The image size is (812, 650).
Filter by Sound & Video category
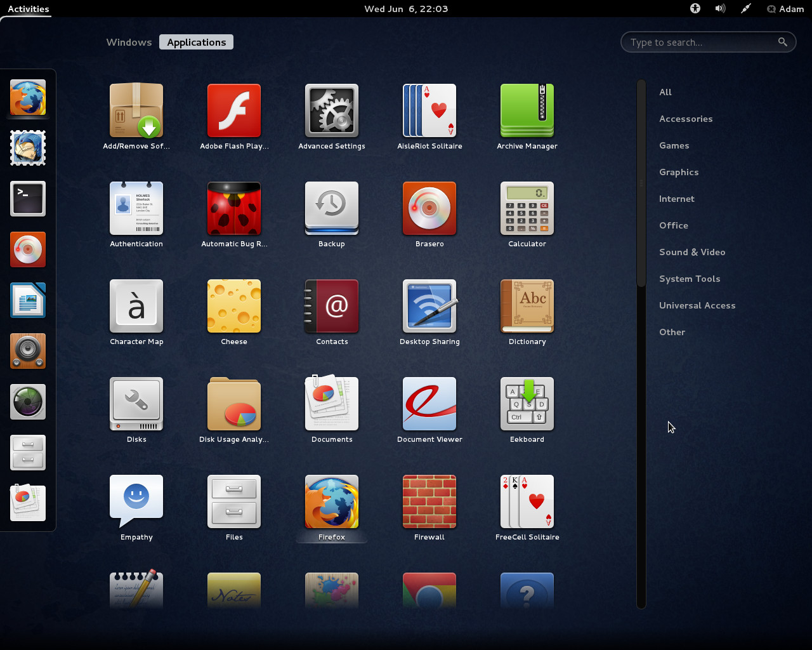(x=692, y=252)
